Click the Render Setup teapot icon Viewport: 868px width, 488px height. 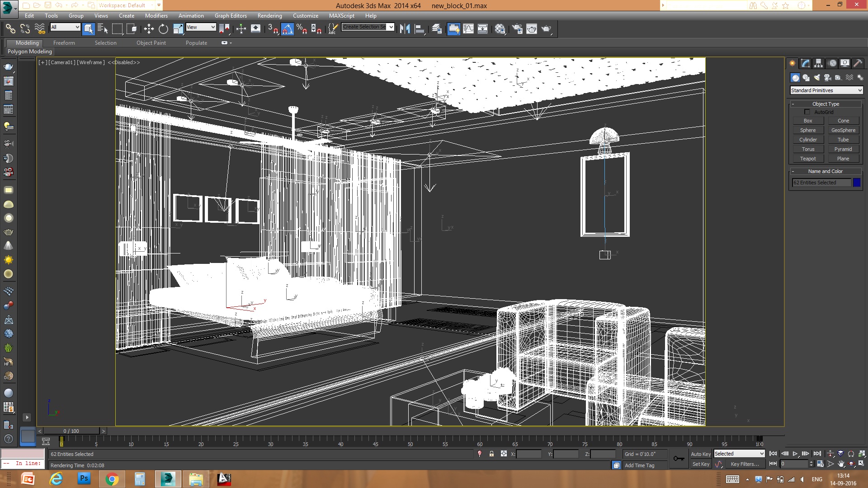(517, 29)
